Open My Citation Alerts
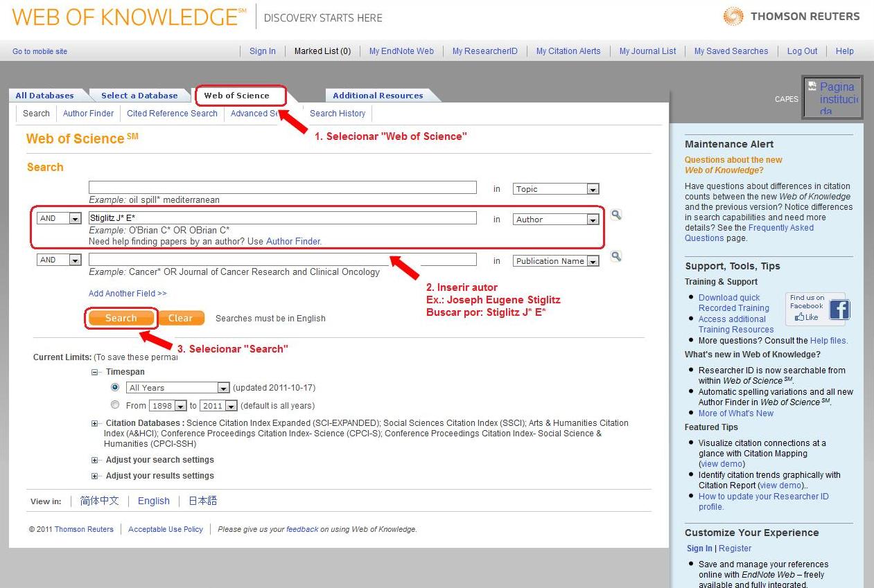This screenshot has width=874, height=588. click(x=568, y=51)
